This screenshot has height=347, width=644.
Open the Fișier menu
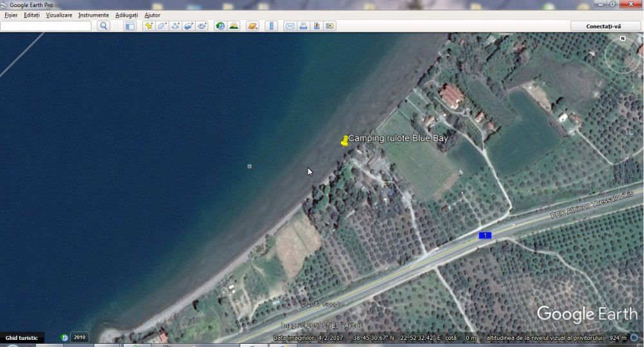(11, 15)
